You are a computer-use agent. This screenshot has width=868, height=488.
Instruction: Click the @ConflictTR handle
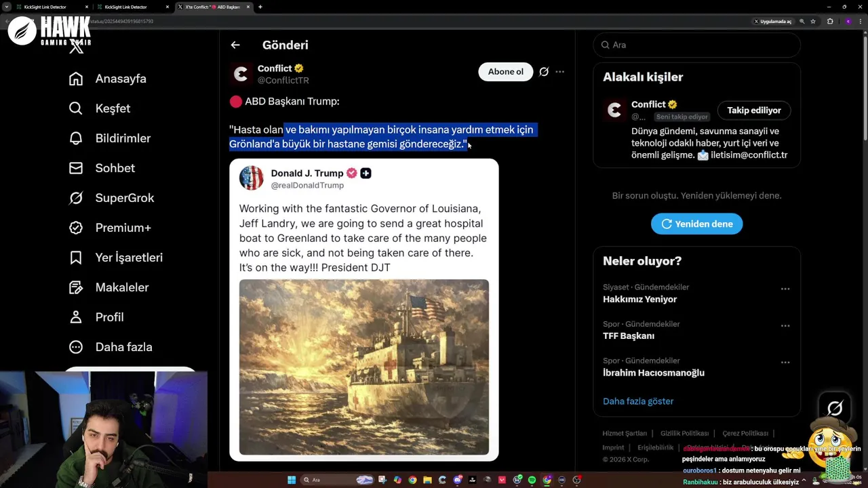[x=283, y=80]
